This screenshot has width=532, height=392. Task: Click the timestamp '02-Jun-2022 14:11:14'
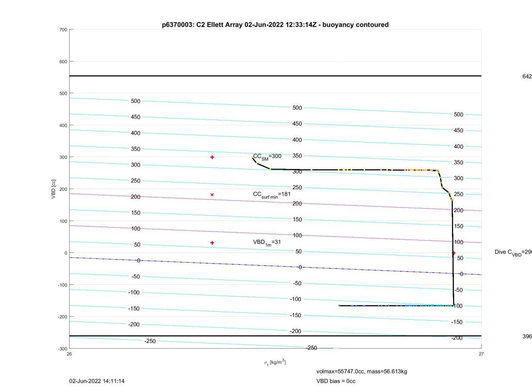97,381
